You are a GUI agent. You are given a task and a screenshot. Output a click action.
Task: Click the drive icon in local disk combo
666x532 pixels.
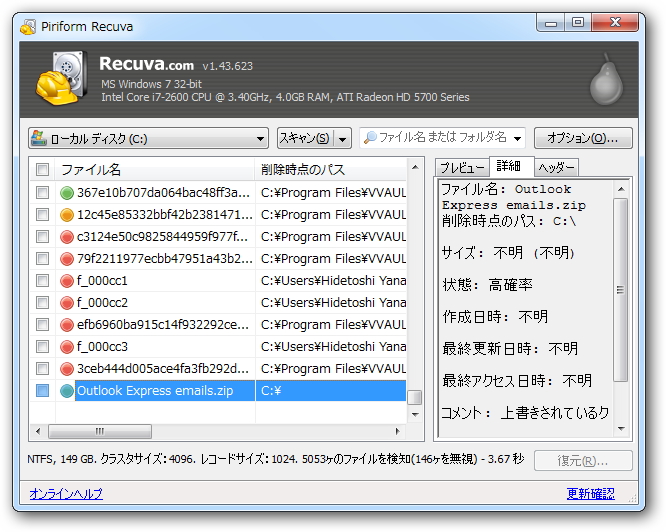(39, 138)
